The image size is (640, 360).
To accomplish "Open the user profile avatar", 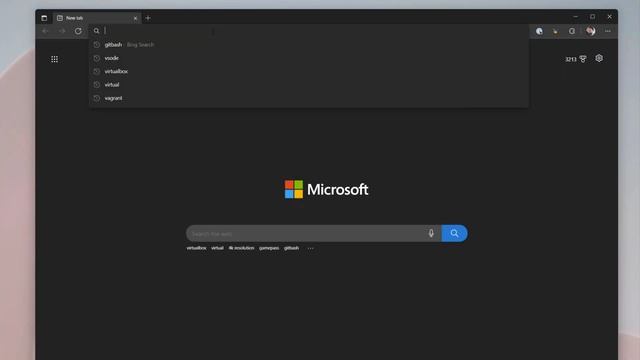I will coord(590,31).
